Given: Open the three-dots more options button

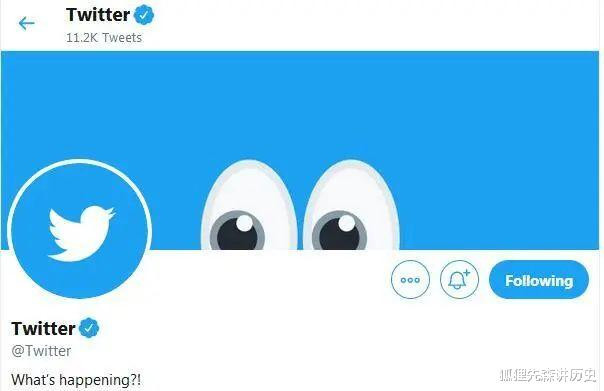Looking at the screenshot, I should click(410, 280).
